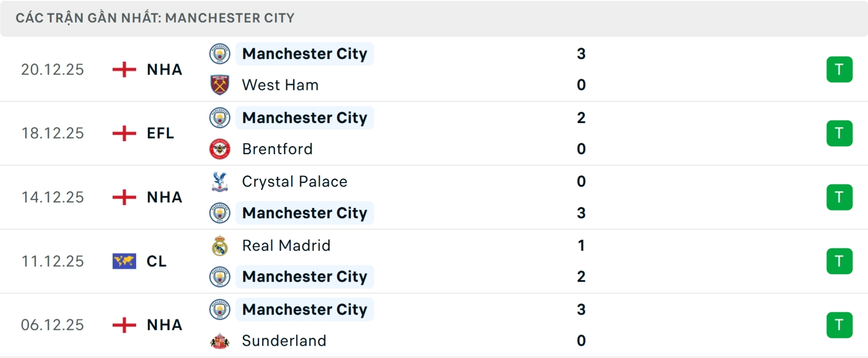Click green T badge for West Ham match
The image size is (868, 358).
click(x=839, y=70)
